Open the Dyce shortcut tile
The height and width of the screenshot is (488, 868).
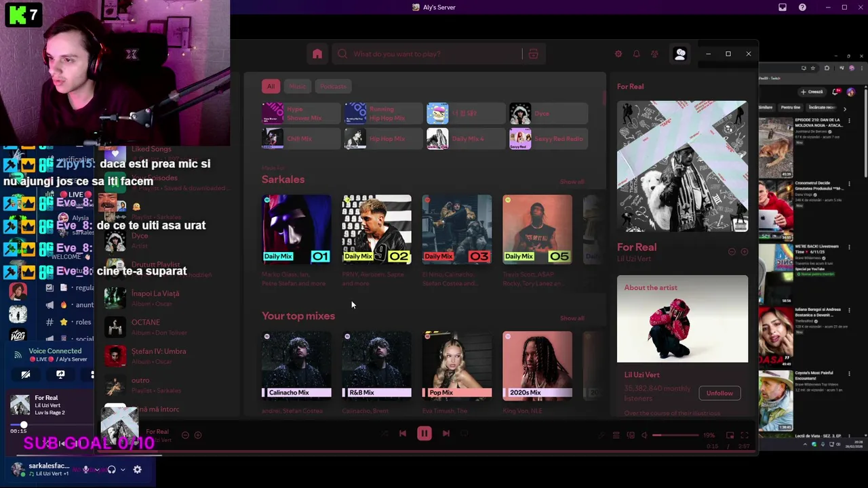(549, 114)
